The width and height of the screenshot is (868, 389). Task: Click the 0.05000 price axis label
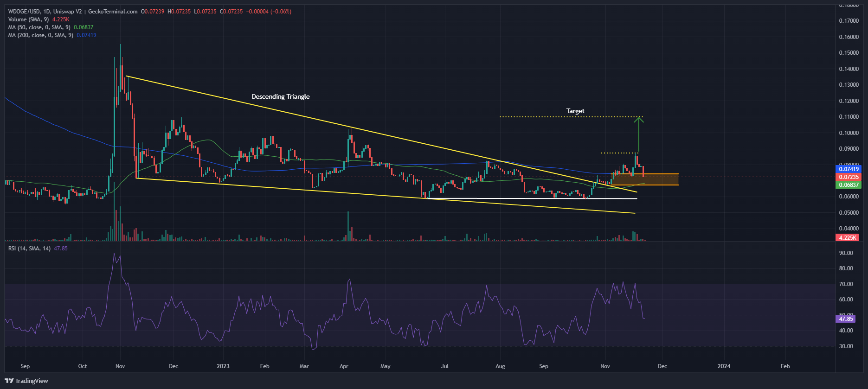click(849, 213)
